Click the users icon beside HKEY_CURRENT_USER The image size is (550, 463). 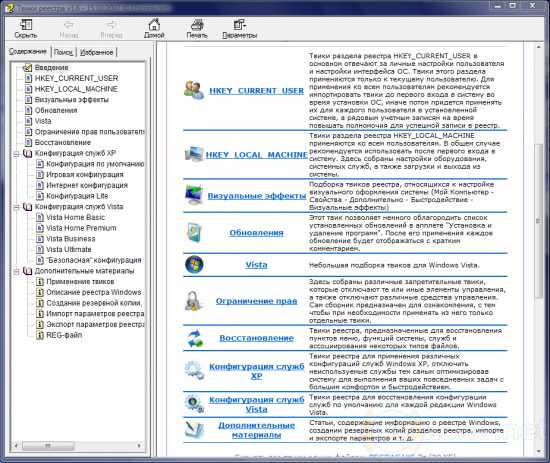[x=194, y=90]
